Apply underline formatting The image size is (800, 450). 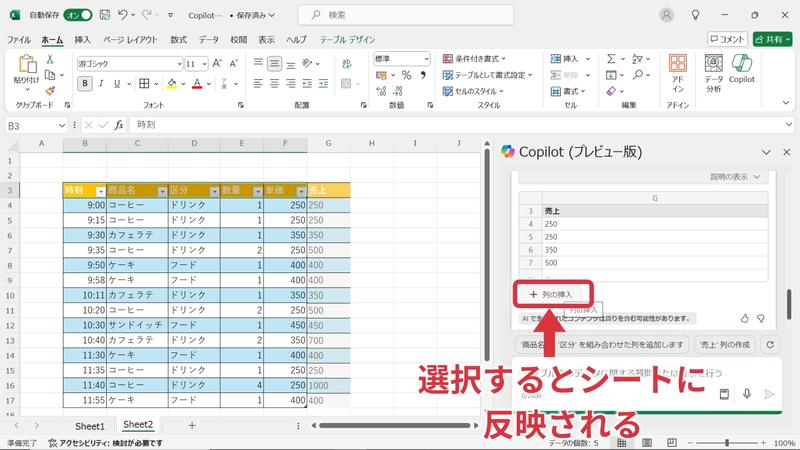117,83
